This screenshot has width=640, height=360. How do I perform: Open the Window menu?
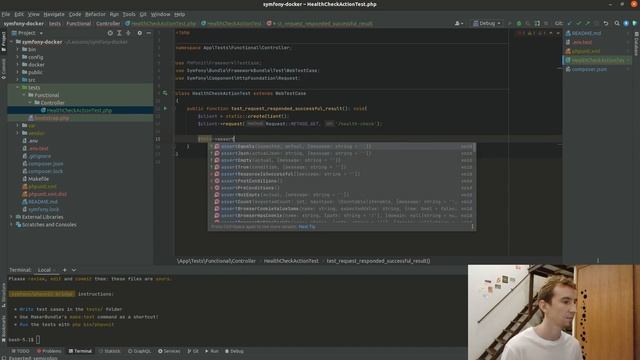click(160, 14)
